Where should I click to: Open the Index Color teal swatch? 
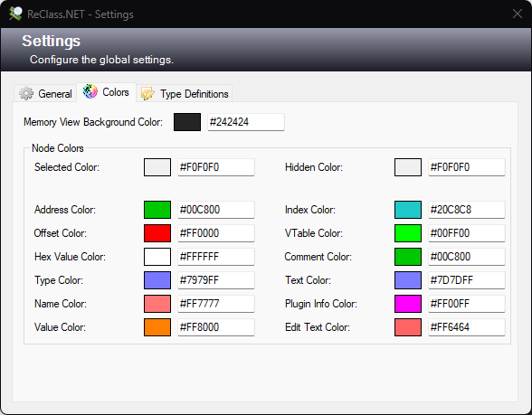click(x=408, y=210)
